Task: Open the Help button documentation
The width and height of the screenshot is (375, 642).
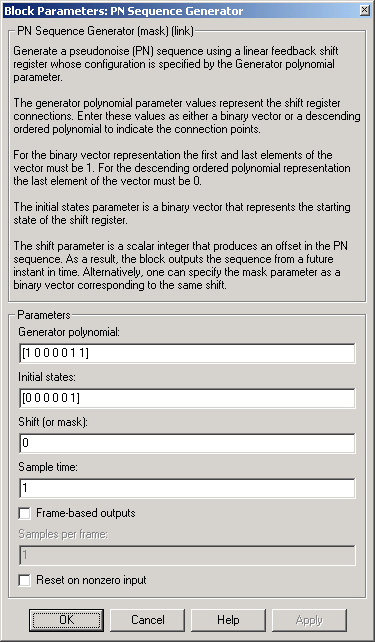Action: [228, 619]
